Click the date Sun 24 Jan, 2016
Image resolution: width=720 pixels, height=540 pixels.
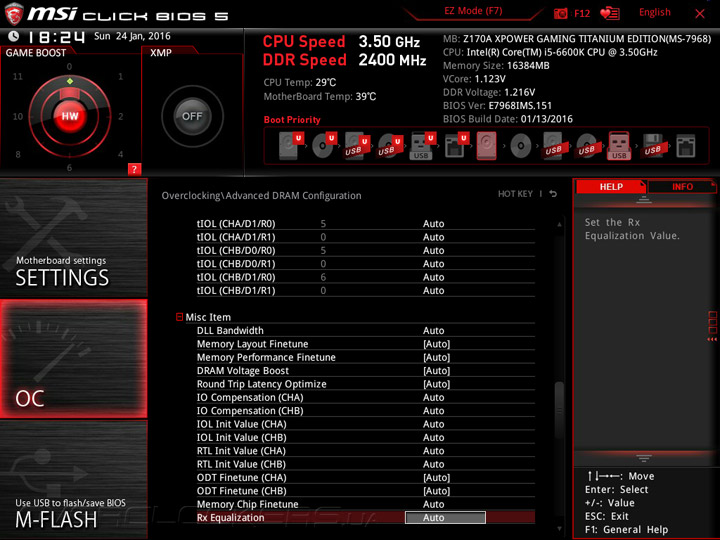(x=132, y=36)
